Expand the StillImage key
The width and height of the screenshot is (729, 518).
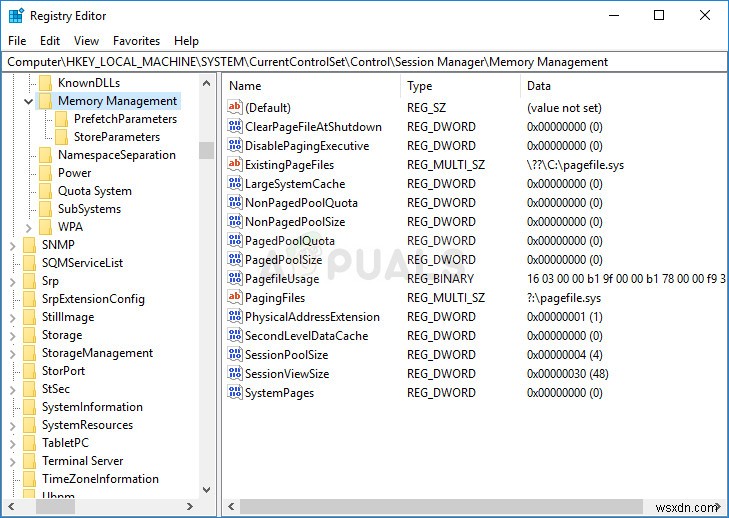[x=13, y=318]
